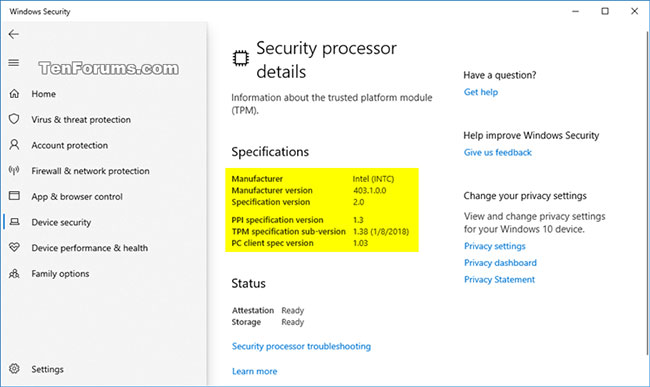
Task: Open the Get help link
Action: pyautogui.click(x=481, y=92)
